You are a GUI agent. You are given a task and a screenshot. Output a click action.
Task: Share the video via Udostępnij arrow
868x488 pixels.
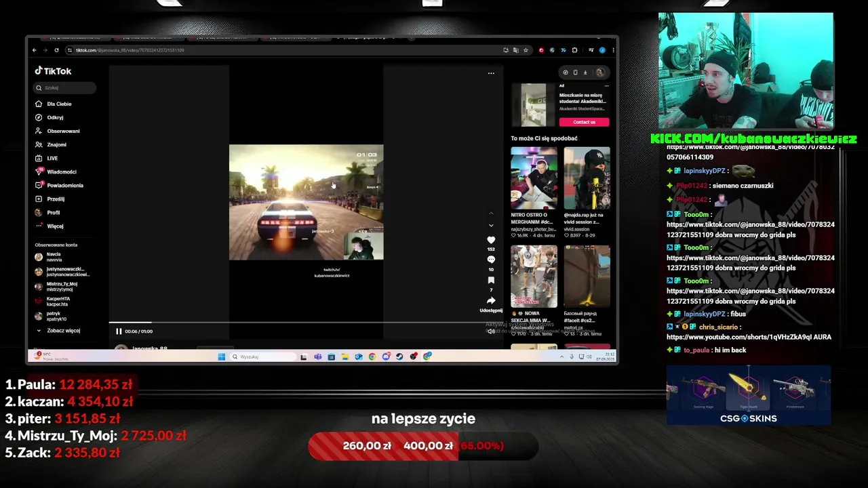(x=491, y=300)
